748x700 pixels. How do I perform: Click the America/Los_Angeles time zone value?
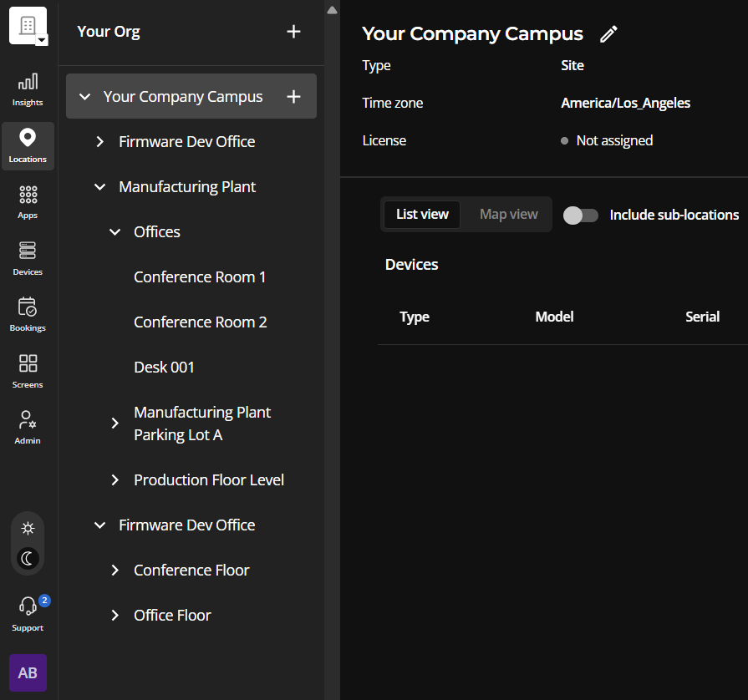[625, 103]
